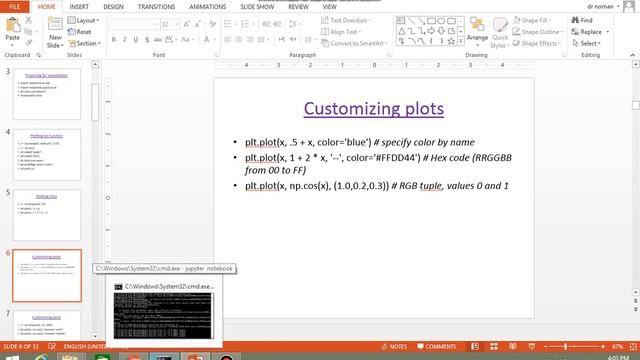640x360 pixels.
Task: Click the Find button
Action: point(582,20)
